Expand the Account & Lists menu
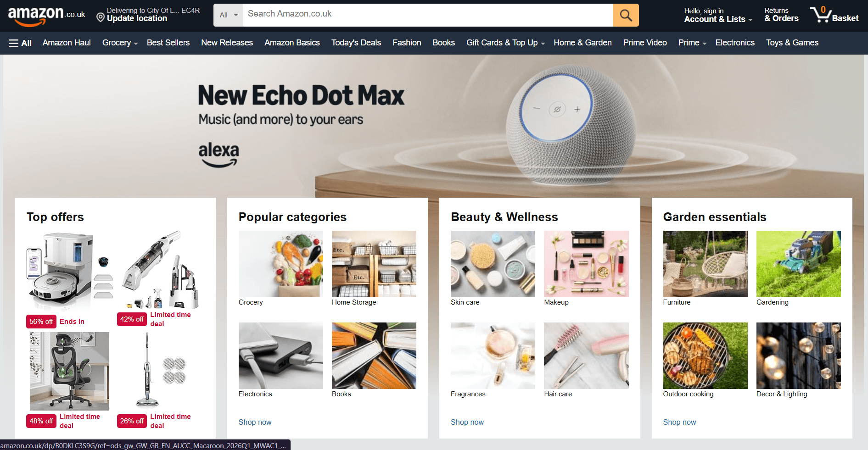868x450 pixels. tap(718, 15)
